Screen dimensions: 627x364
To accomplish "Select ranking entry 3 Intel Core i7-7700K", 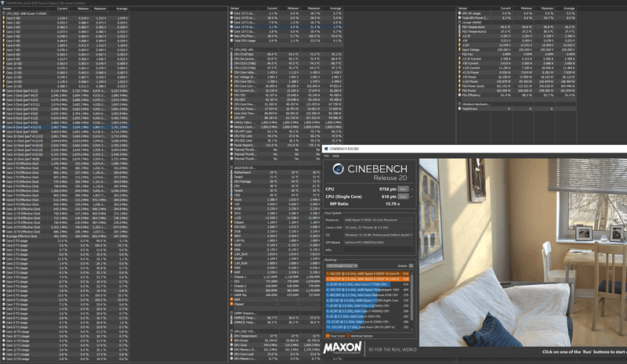I will (368, 284).
